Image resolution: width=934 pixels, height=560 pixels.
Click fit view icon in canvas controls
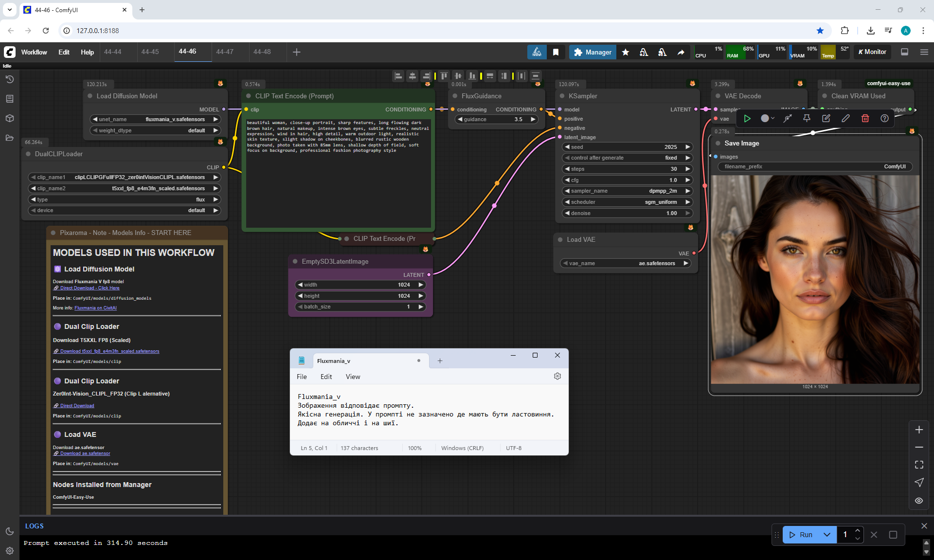[919, 465]
